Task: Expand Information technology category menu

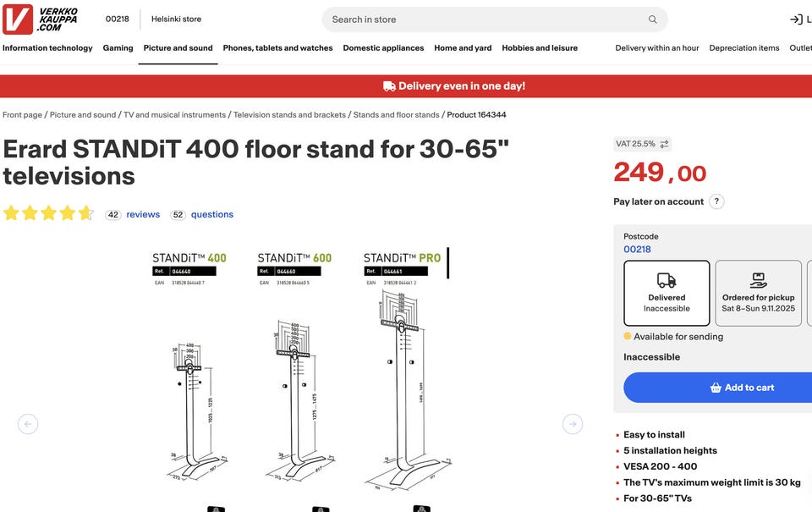Action: click(47, 48)
